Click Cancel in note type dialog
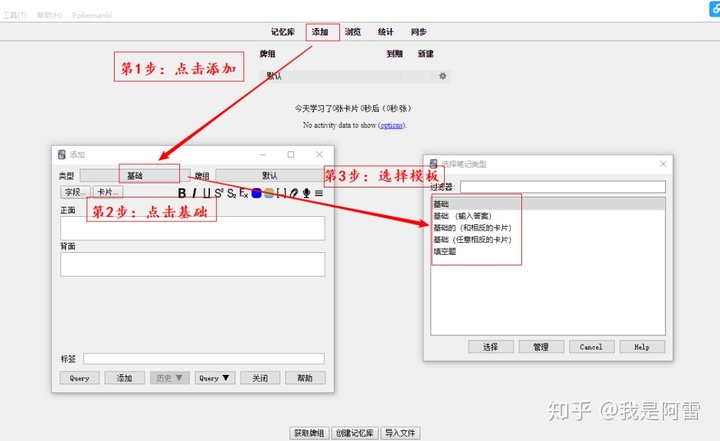Screen dimensions: 720x441 point(591,347)
